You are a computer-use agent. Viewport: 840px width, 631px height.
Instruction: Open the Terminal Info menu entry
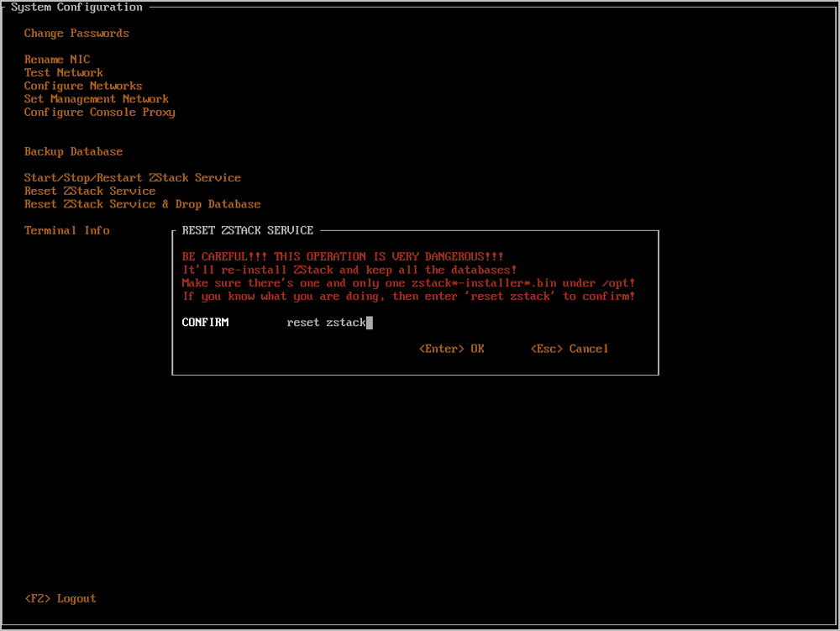coord(66,231)
